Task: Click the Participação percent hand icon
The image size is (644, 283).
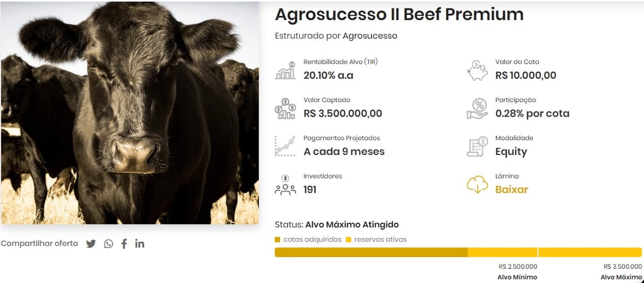Action: (x=477, y=108)
